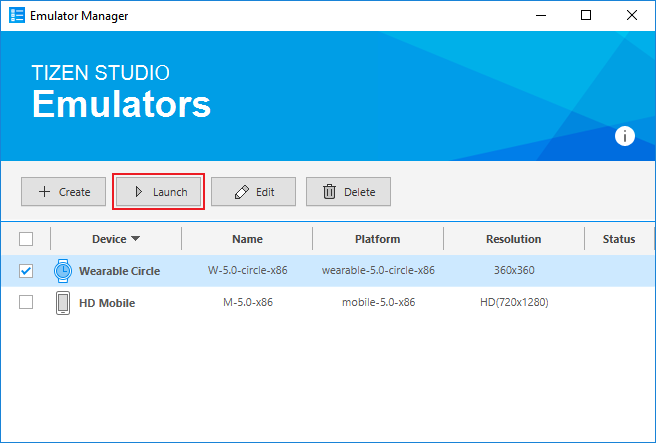Open Edit for the selected emulator

click(x=254, y=192)
